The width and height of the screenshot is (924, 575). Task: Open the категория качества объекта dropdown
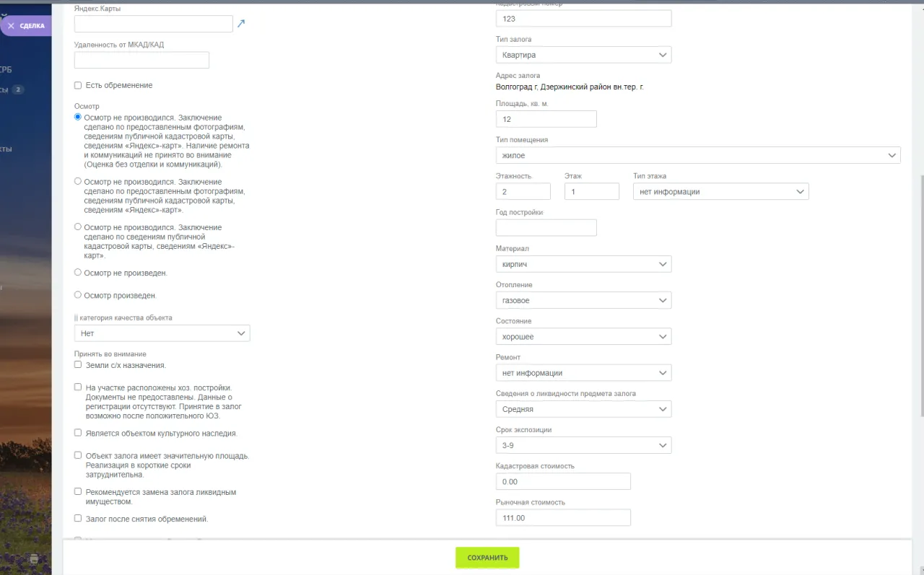click(x=162, y=333)
